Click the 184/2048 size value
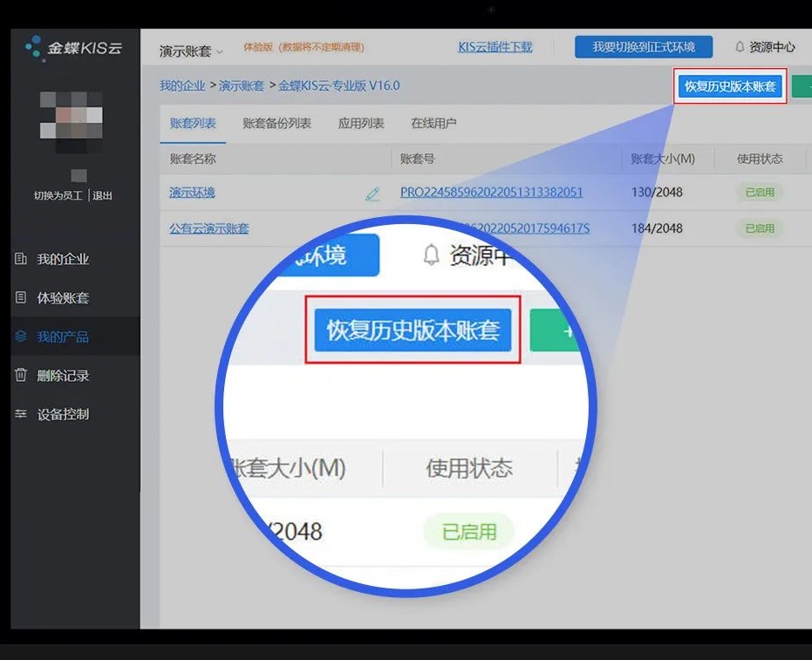This screenshot has width=812, height=660. point(657,228)
